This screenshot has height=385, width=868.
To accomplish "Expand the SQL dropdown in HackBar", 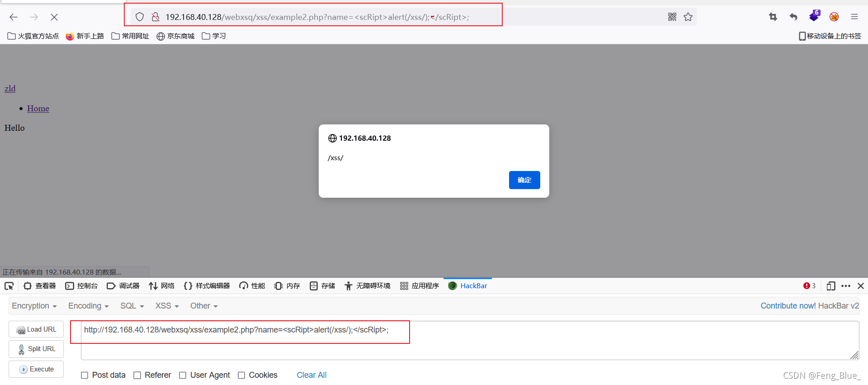I will (x=132, y=306).
